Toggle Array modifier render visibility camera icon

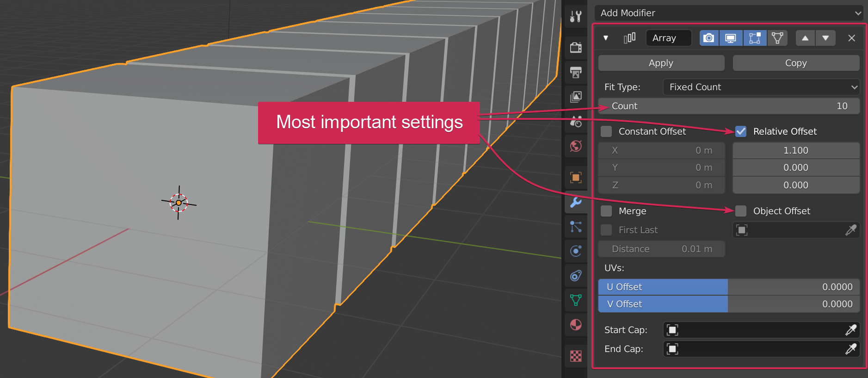pyautogui.click(x=709, y=38)
